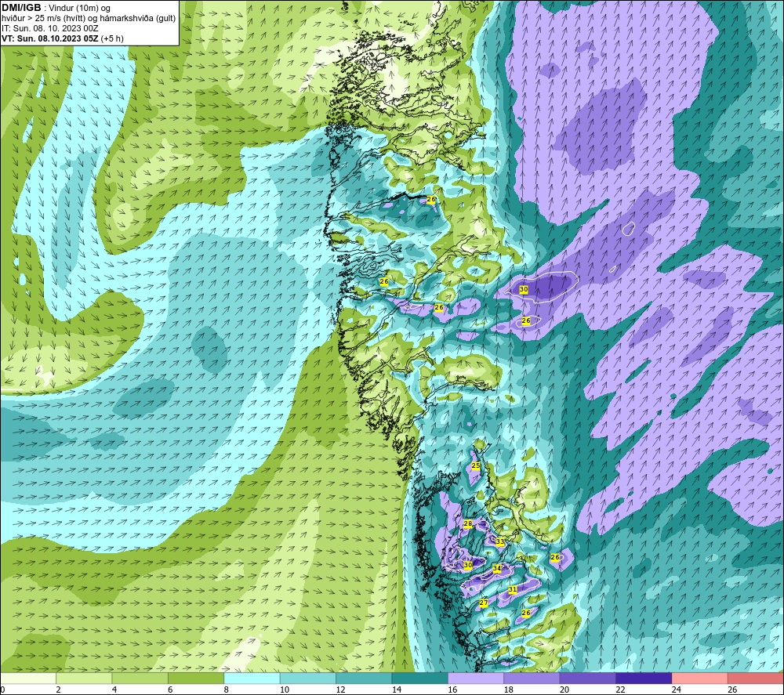Pick the 12–14 m/s teal legend swatch
This screenshot has height=695, width=784.
pos(364,679)
